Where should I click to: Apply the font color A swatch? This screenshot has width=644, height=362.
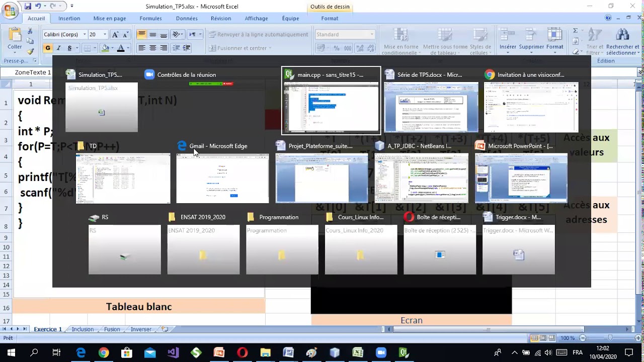click(x=121, y=48)
